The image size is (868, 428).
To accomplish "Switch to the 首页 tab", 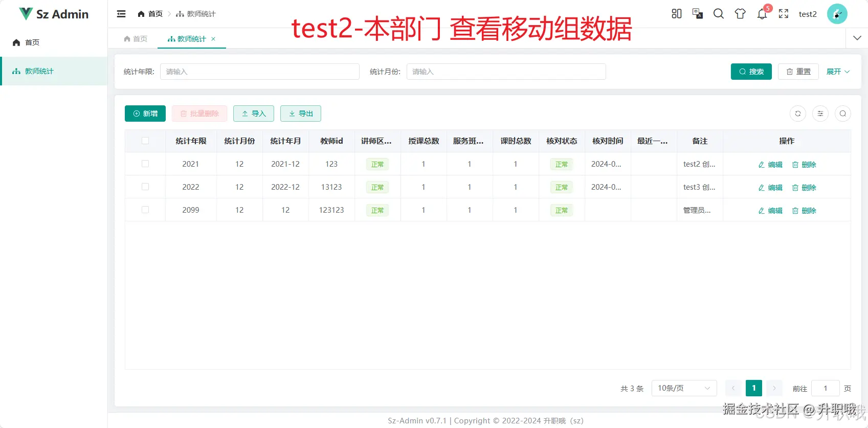I will pos(136,39).
